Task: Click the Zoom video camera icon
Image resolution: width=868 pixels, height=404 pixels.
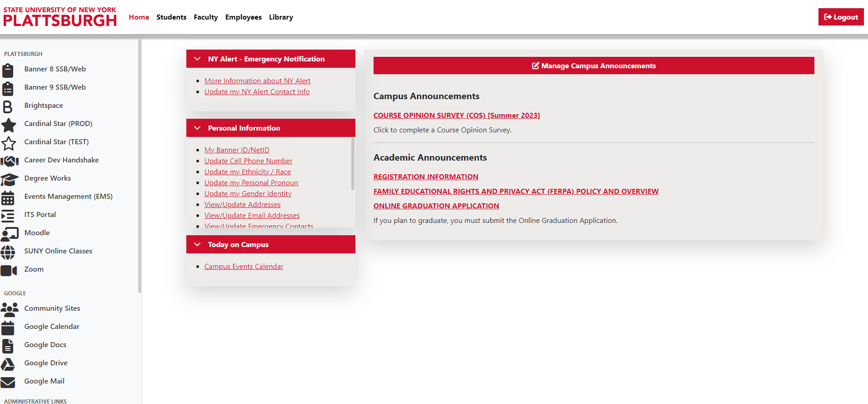Action: [x=9, y=271]
